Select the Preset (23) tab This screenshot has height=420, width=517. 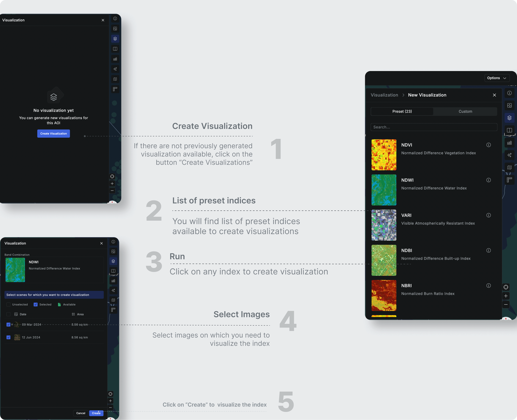point(402,112)
